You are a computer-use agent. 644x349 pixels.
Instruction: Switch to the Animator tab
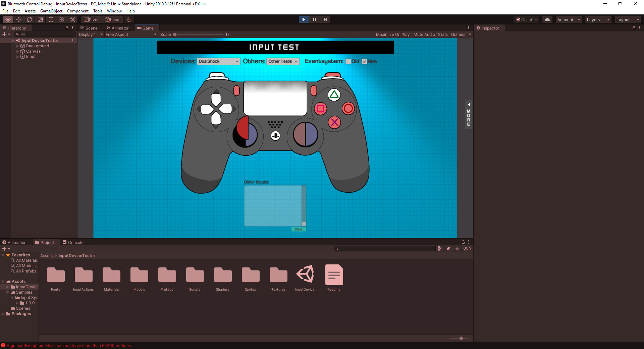[x=117, y=28]
